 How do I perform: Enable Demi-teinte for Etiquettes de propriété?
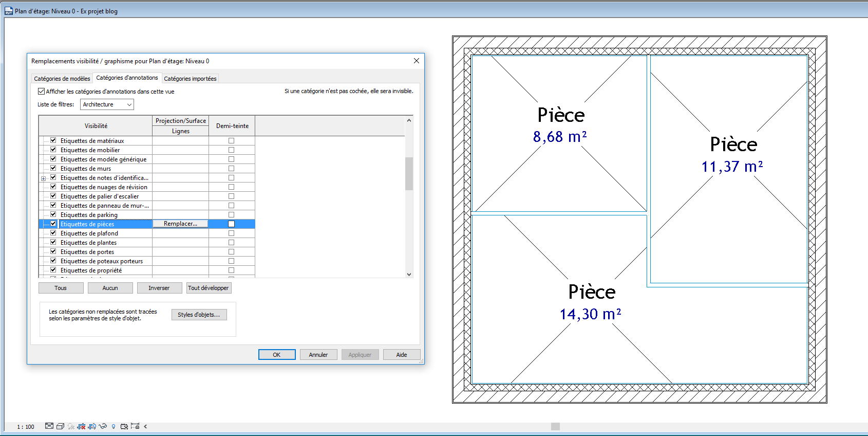231,270
